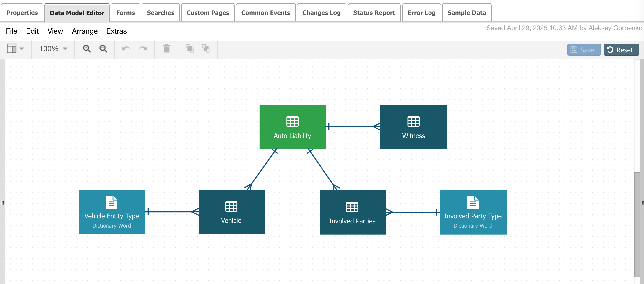The width and height of the screenshot is (644, 284).
Task: Select the Witness entity label
Action: coord(413,136)
